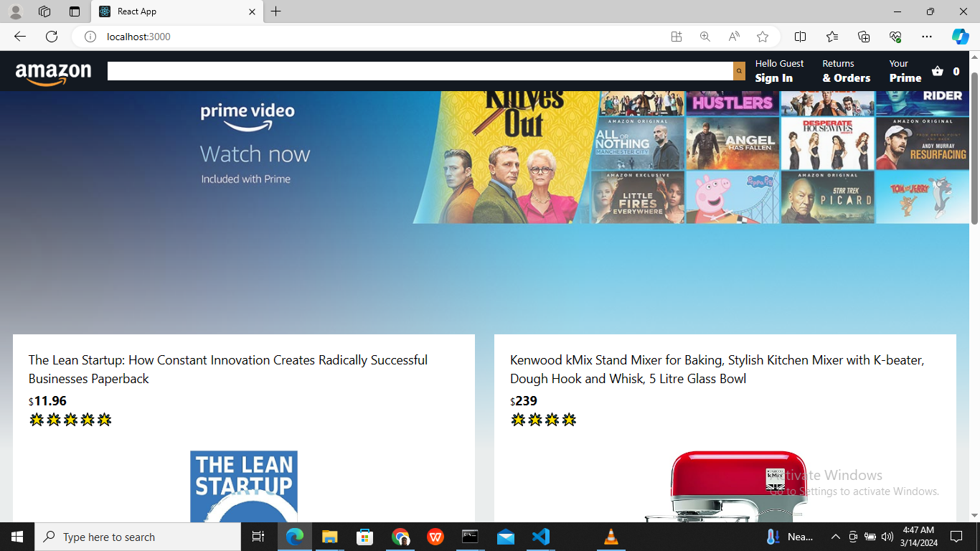Open the Mail app from taskbar
980x551 pixels.
pyautogui.click(x=506, y=537)
